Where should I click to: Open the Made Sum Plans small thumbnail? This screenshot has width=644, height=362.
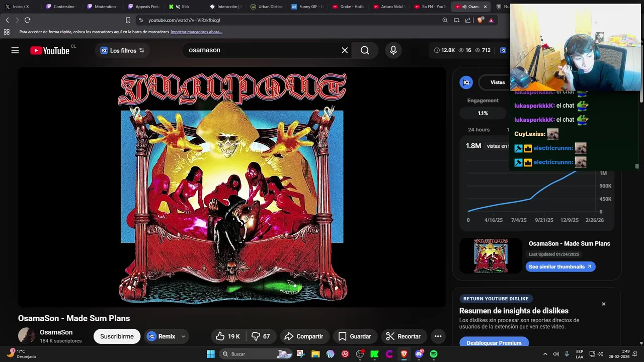click(x=491, y=255)
